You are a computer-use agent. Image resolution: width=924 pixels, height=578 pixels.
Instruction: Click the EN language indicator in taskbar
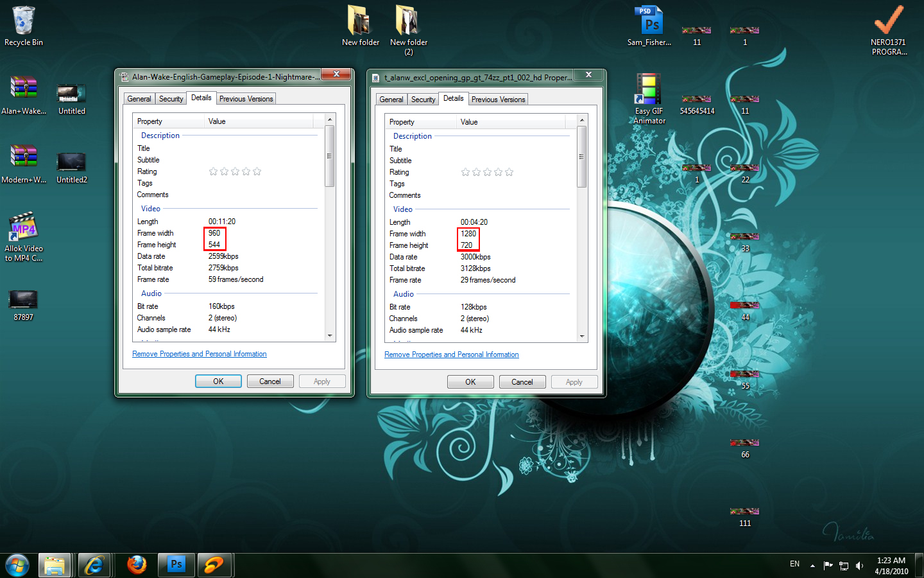tap(794, 564)
